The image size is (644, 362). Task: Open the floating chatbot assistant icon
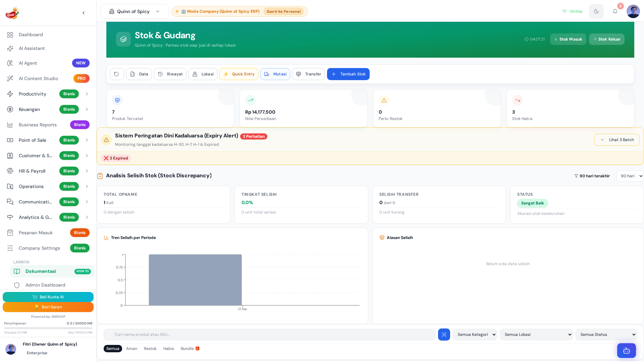click(x=626, y=351)
